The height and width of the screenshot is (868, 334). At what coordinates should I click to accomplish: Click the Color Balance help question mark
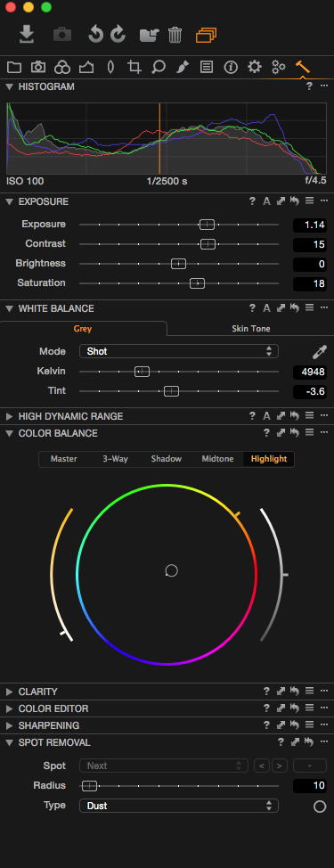[x=266, y=433]
